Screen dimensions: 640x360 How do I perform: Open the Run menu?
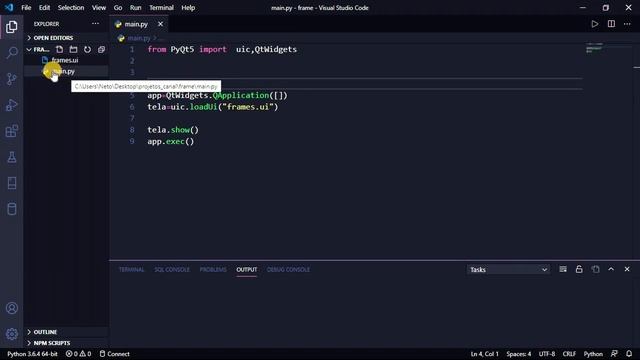coord(136,8)
